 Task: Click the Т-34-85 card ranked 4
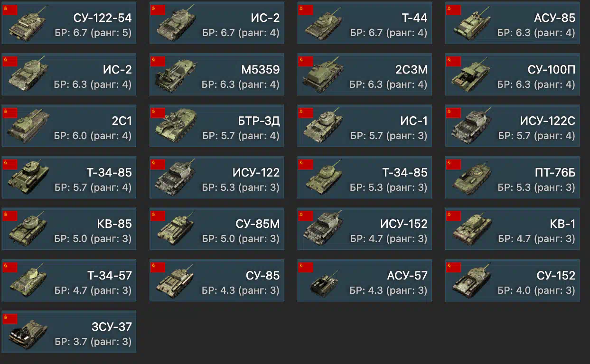tap(69, 177)
